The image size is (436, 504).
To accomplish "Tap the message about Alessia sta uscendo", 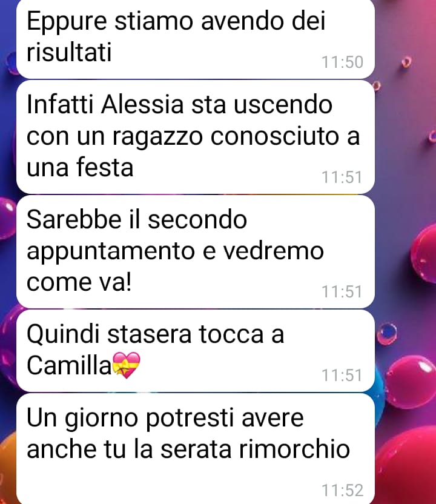I will [x=196, y=137].
